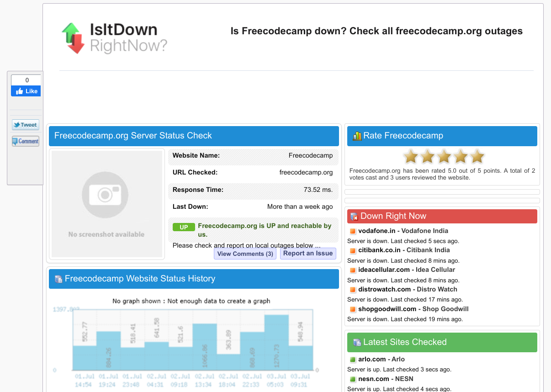Viewport: 551px width, 392px height.
Task: Open View Comments (3)
Action: coord(245,254)
